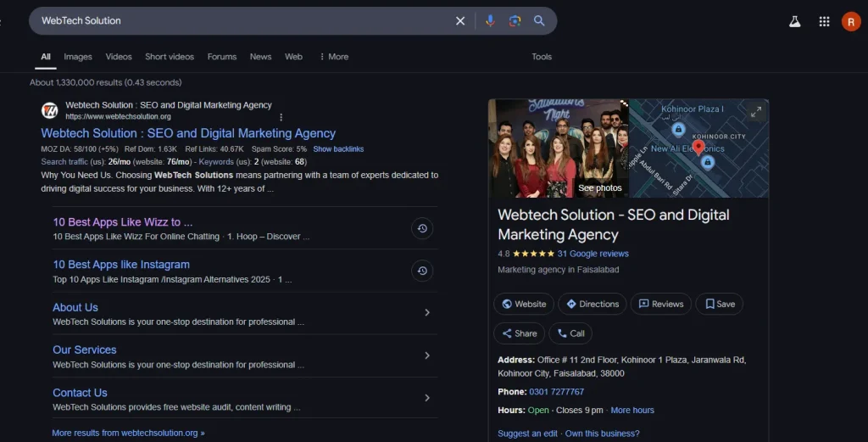Share the business listing

click(520, 333)
